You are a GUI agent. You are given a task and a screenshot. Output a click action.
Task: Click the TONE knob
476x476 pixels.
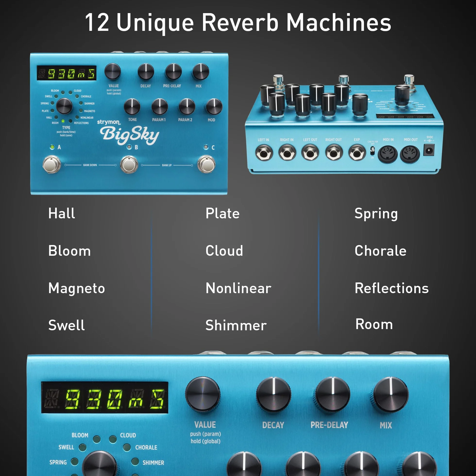click(132, 106)
